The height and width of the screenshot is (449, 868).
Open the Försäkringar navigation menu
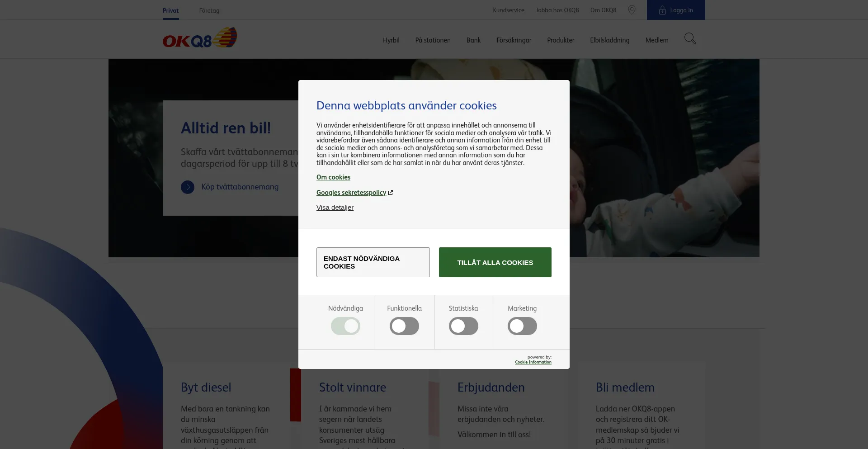(514, 40)
